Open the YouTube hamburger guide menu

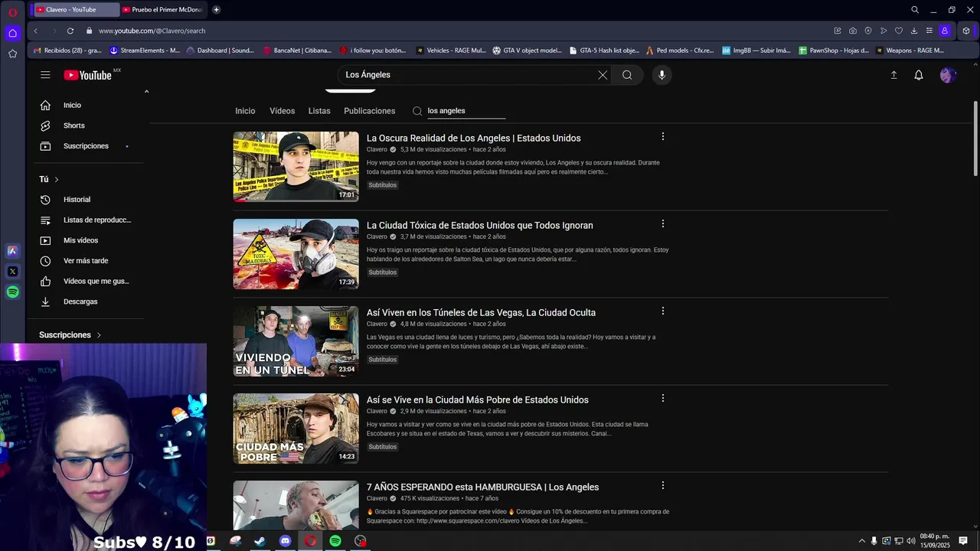[x=45, y=75]
